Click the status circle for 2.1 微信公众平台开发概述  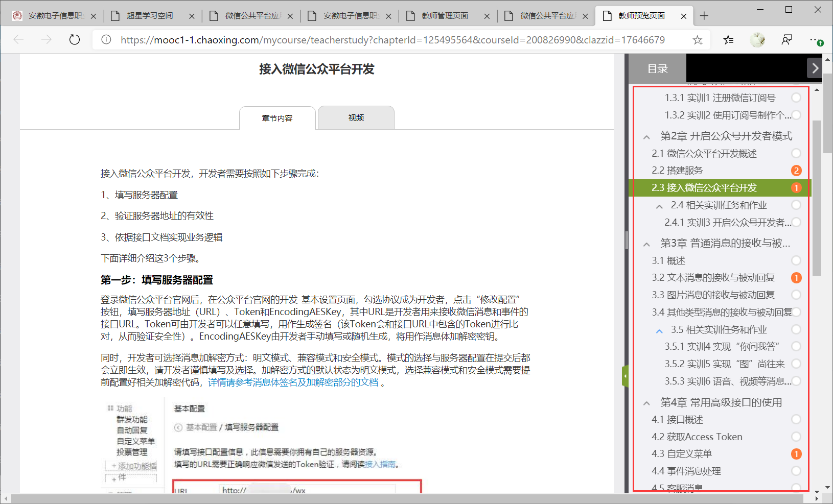[796, 153]
